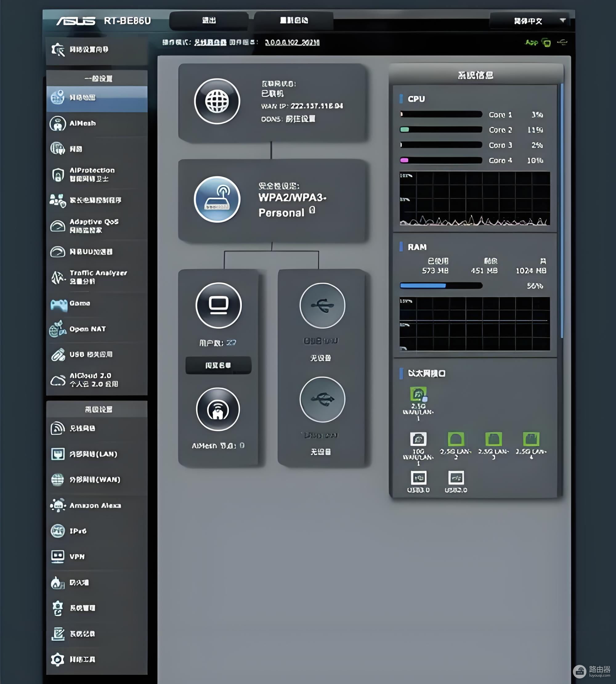Click the system info panel scrollbar
Viewport: 616px width, 684px height.
[562, 210]
